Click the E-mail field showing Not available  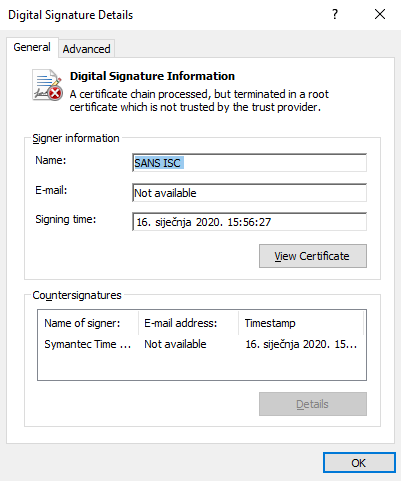(249, 193)
